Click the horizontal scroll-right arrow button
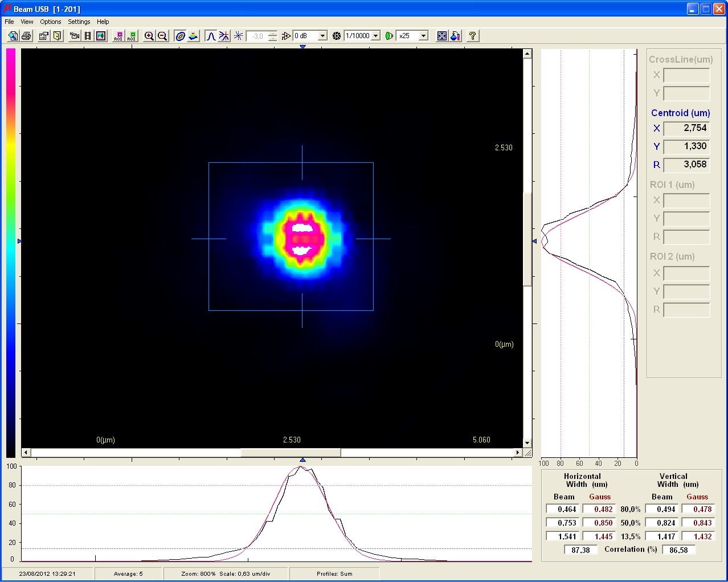Screen dimensions: 728x582 point(517,453)
